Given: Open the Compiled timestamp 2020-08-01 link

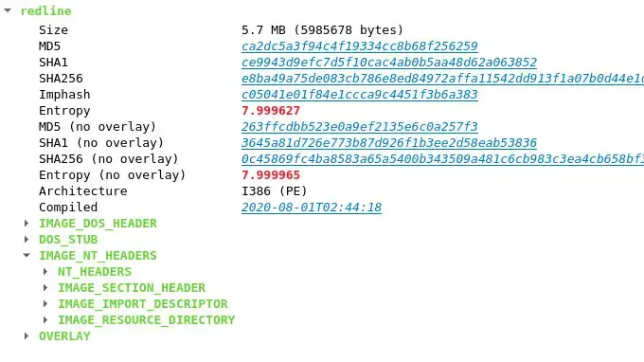Looking at the screenshot, I should 312,208.
